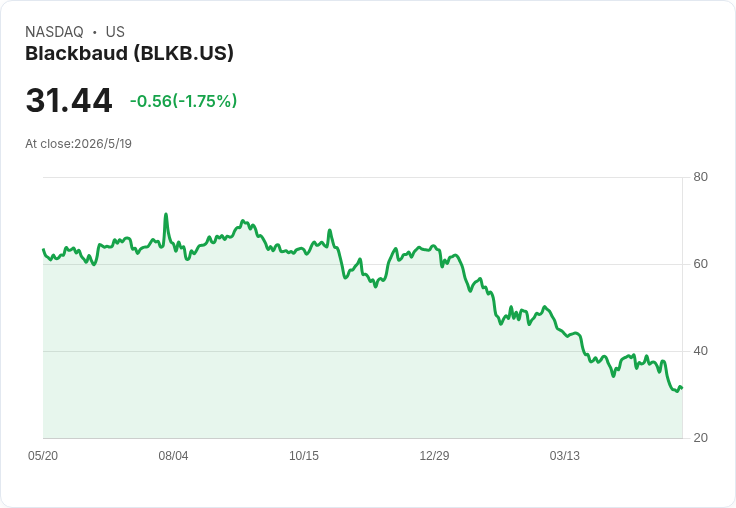Click the 20 price axis label
Viewport: 736px width, 508px height.
(700, 438)
